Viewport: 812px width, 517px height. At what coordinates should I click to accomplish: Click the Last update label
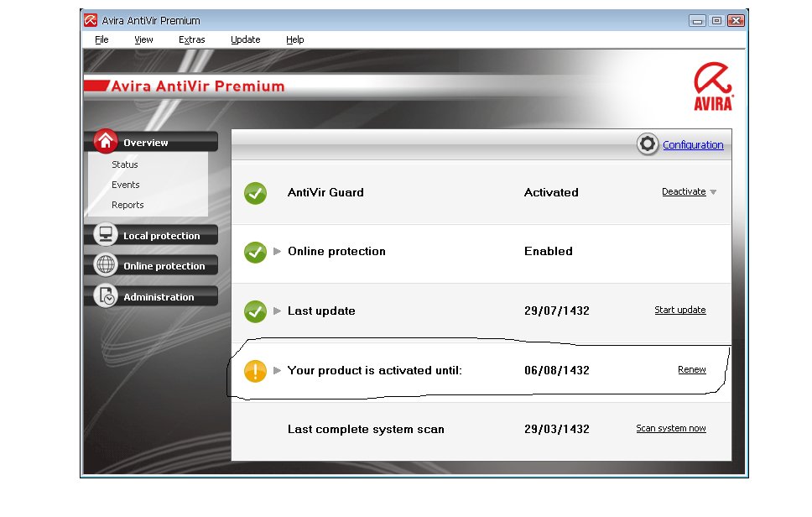321,311
